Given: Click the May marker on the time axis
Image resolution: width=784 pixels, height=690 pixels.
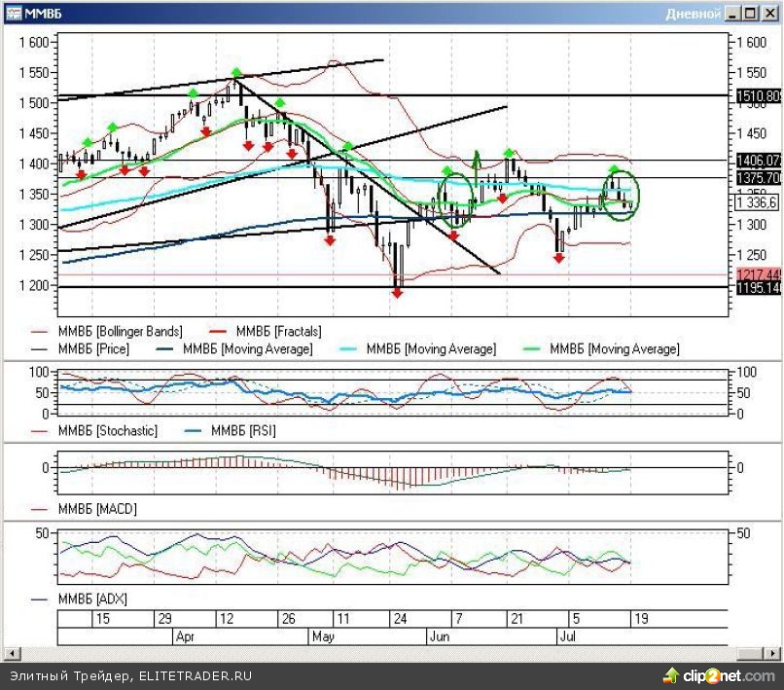Looking at the screenshot, I should (x=322, y=636).
